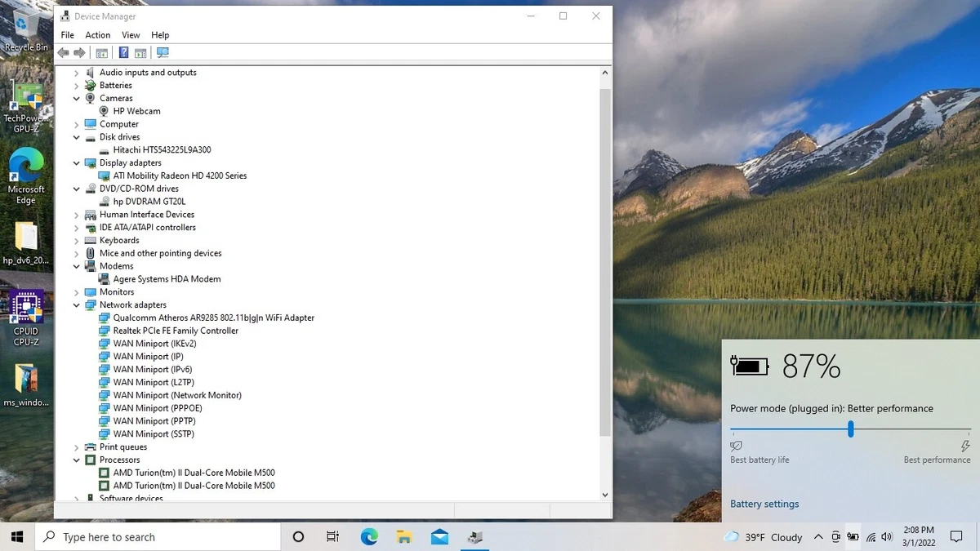980x551 pixels.
Task: Click the Wi-Fi network icon in the system tray
Action: (x=871, y=537)
